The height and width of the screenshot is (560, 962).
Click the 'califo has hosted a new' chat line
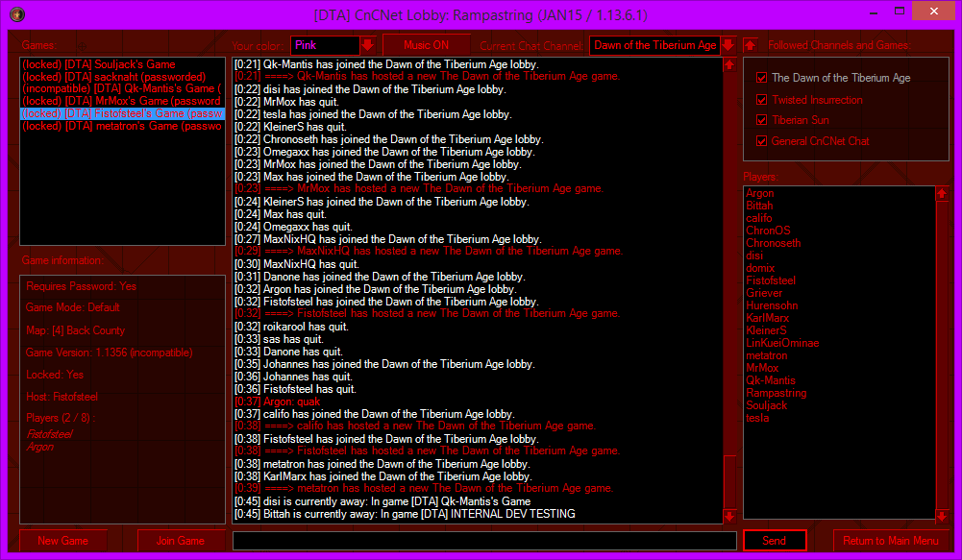[415, 426]
